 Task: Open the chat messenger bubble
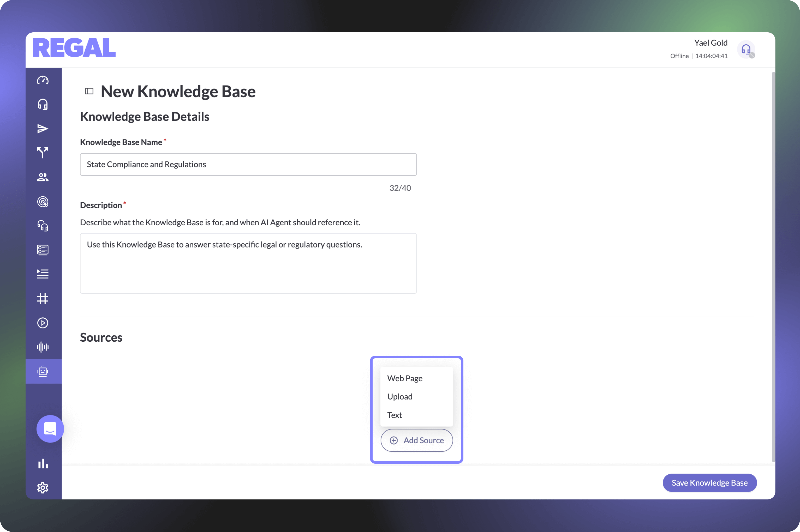pos(50,428)
